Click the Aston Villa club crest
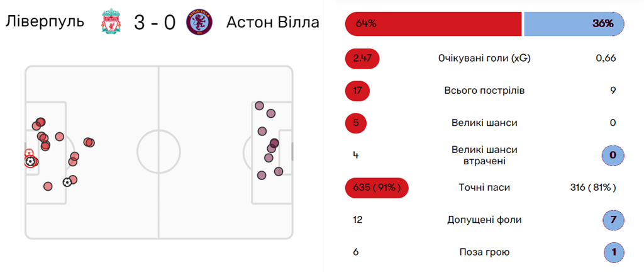 (199, 23)
